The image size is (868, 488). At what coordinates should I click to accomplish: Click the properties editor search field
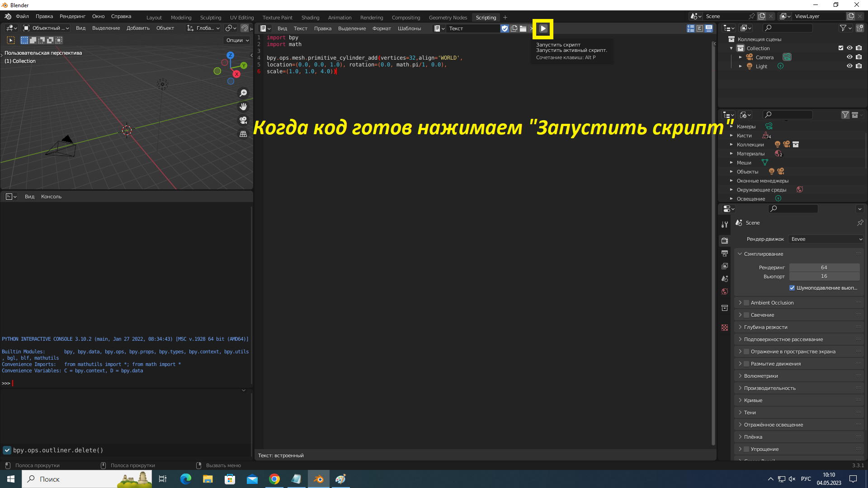pos(793,209)
